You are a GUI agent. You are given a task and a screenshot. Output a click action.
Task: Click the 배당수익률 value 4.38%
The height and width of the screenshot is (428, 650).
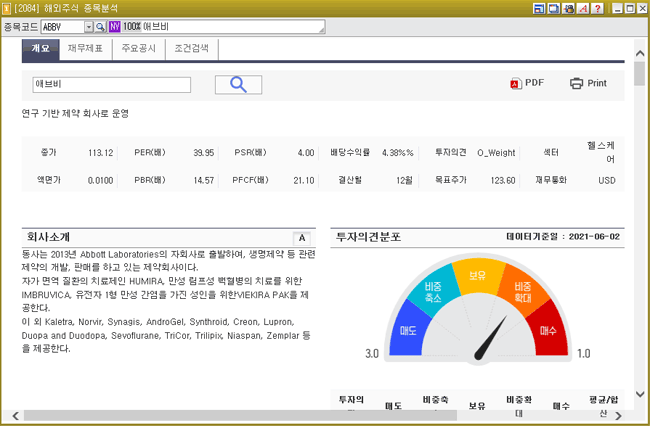(398, 153)
